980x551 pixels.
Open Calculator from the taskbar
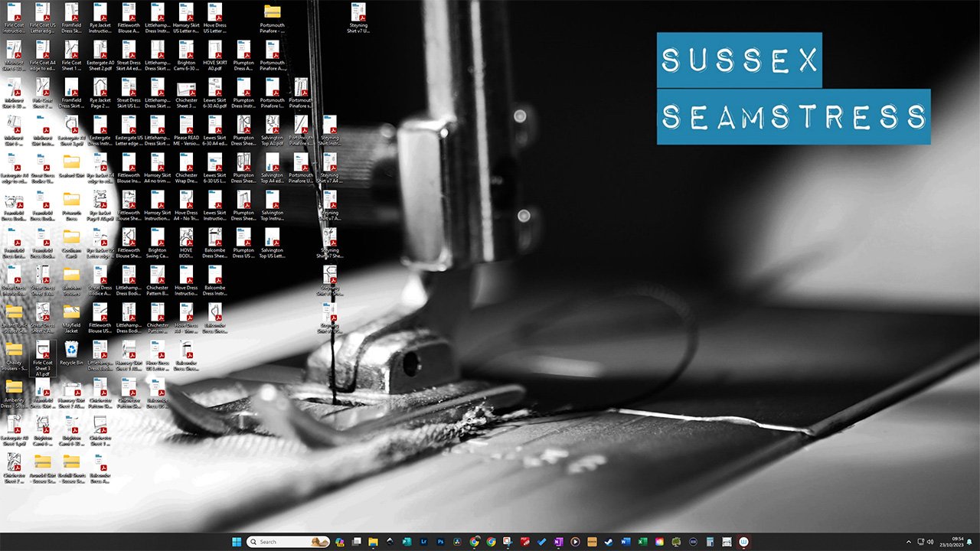710,542
